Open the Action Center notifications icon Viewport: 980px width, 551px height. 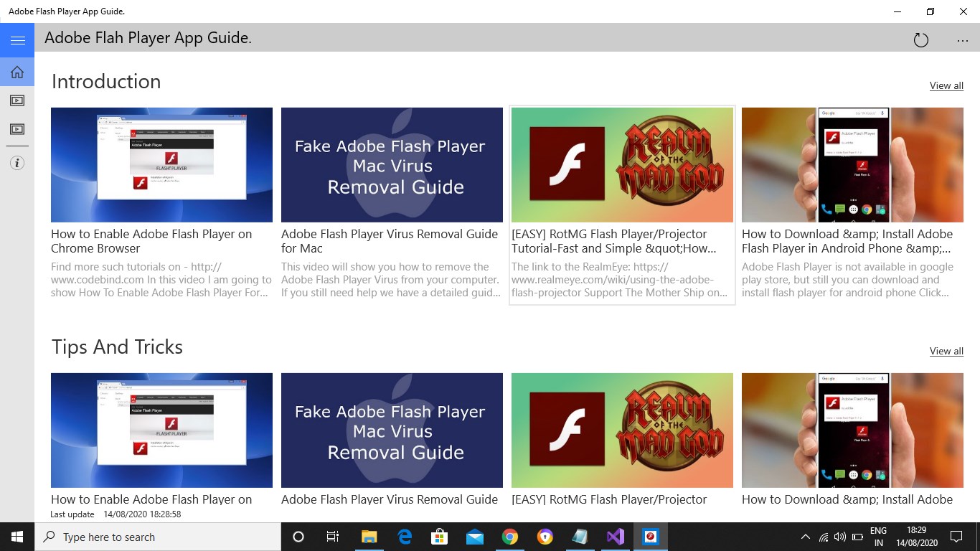click(956, 537)
